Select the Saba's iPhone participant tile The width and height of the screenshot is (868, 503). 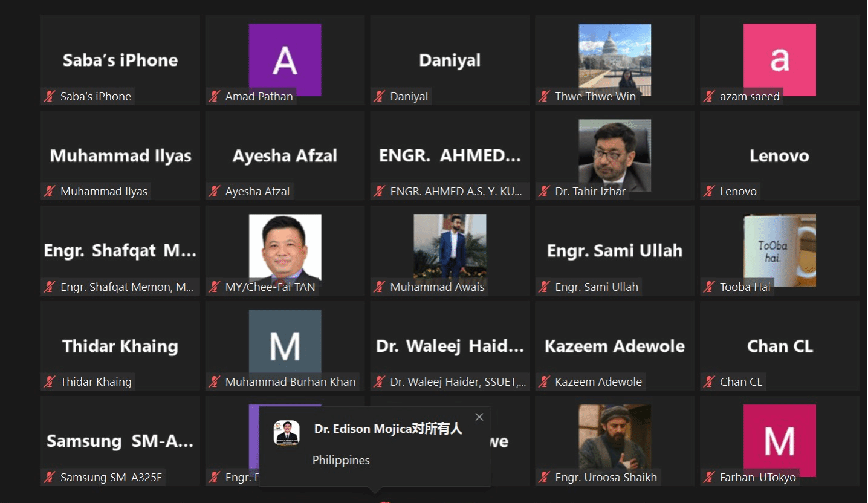click(x=120, y=60)
